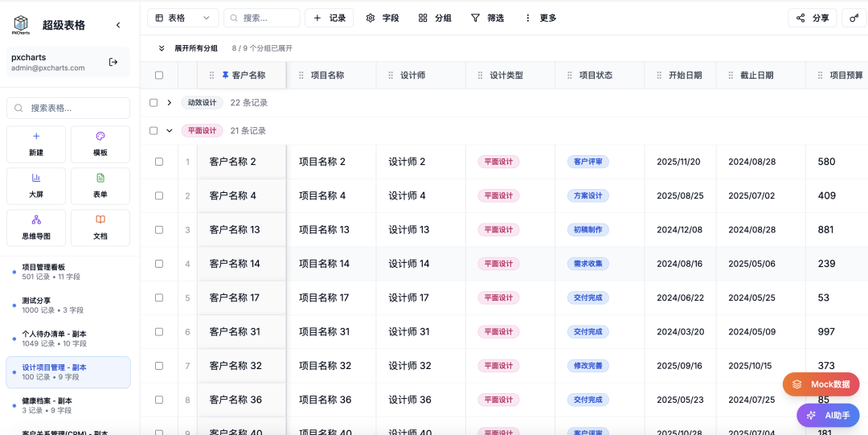
Task: Open the 更多 menu
Action: (x=540, y=18)
